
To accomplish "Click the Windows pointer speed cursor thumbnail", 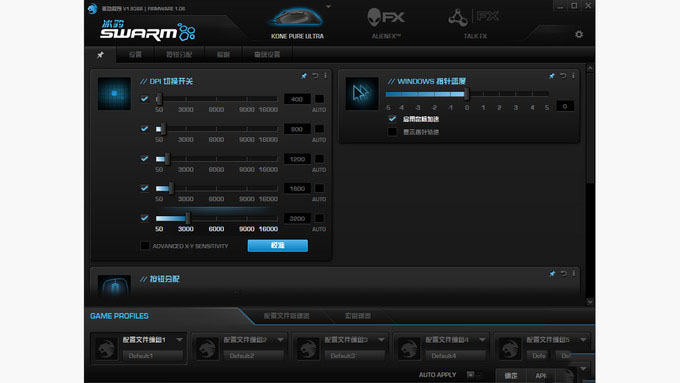I will coord(362,93).
